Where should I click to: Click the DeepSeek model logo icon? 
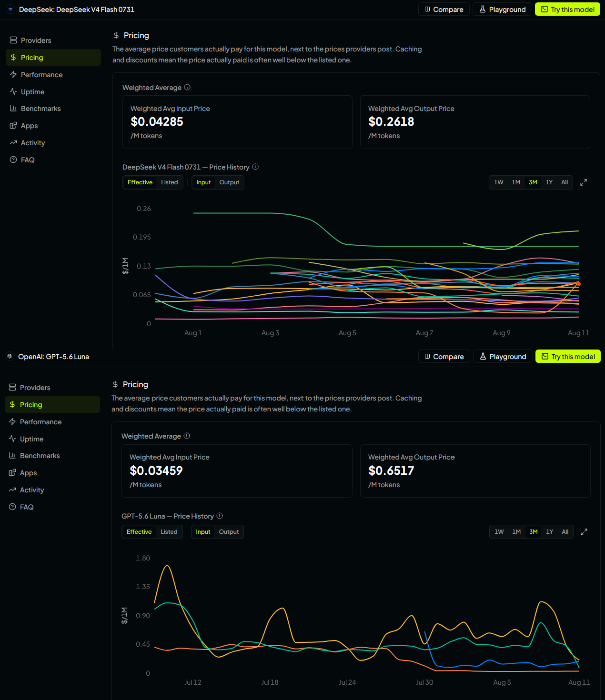[10, 9]
